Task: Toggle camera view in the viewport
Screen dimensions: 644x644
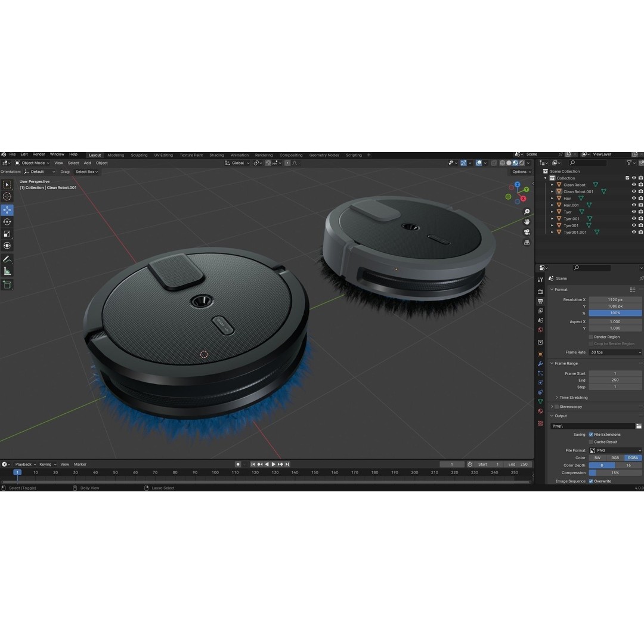Action: point(527,232)
